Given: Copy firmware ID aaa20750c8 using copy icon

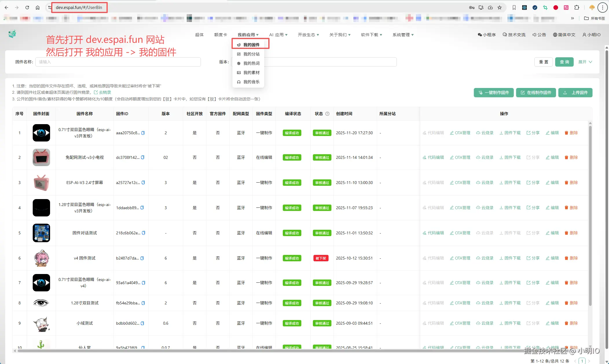Looking at the screenshot, I should tap(143, 133).
